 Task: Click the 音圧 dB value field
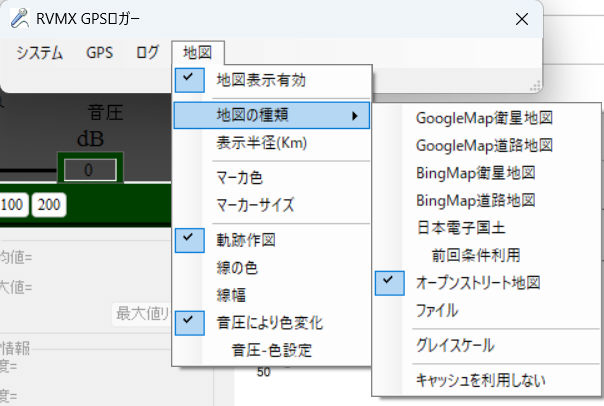coord(89,170)
